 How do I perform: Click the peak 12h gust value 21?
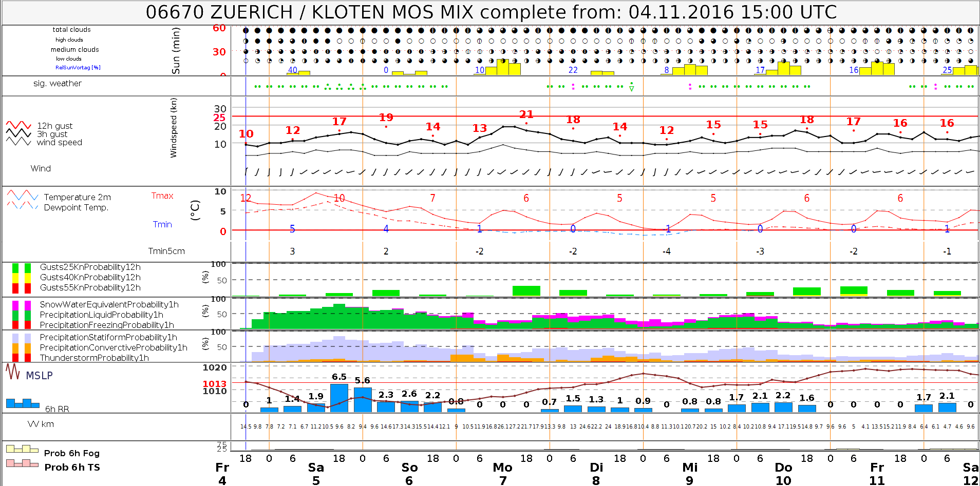[526, 114]
